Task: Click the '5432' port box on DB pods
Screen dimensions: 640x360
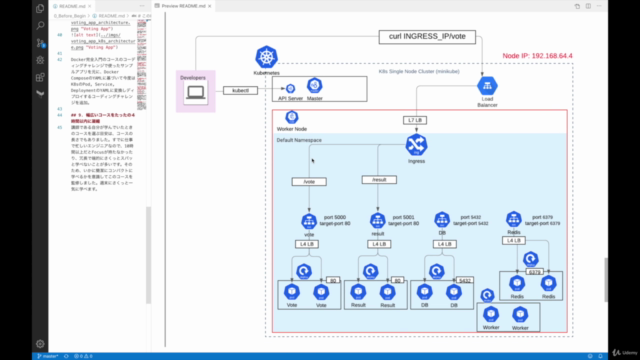Action: (465, 280)
